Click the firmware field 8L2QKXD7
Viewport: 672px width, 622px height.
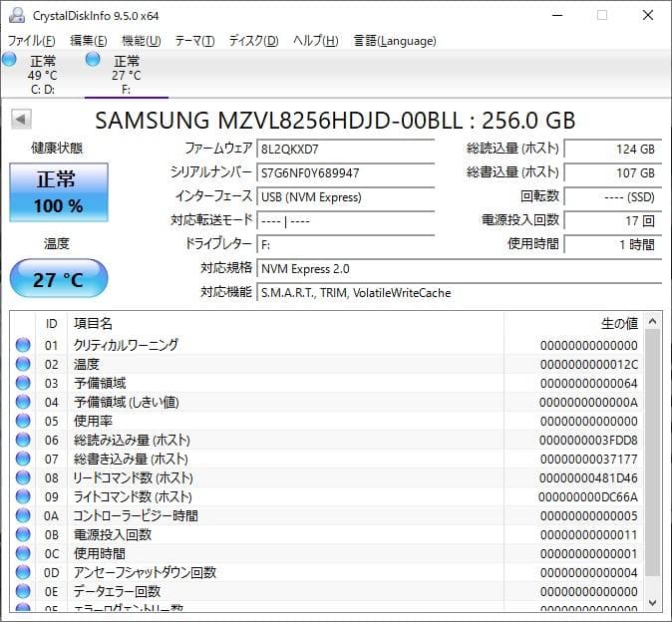coord(345,150)
